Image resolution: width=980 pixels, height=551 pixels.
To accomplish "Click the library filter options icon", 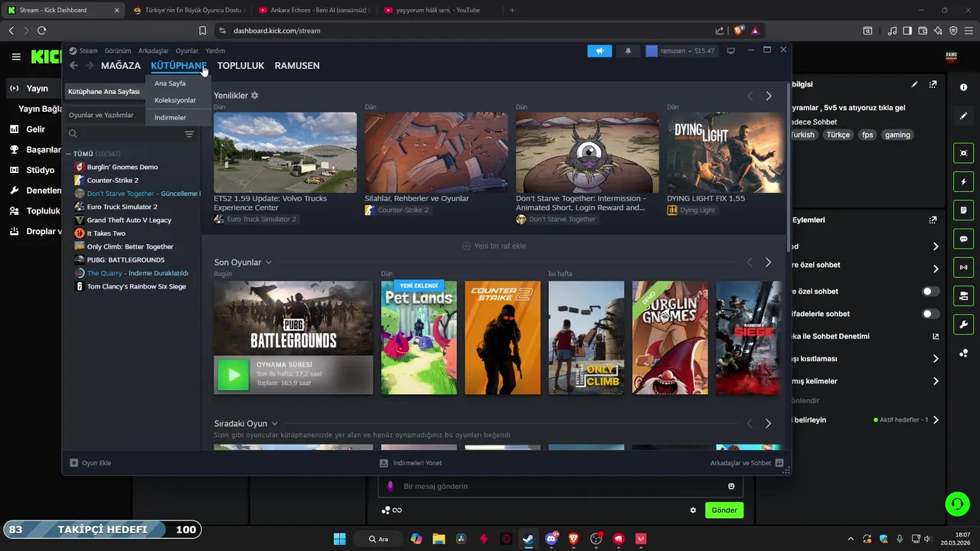I will pos(189,134).
